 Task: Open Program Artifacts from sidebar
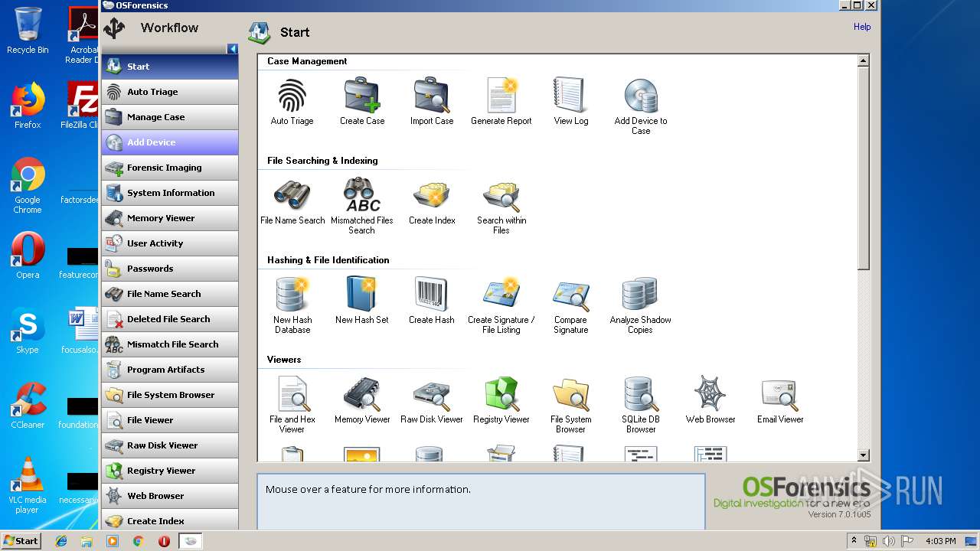pos(170,370)
